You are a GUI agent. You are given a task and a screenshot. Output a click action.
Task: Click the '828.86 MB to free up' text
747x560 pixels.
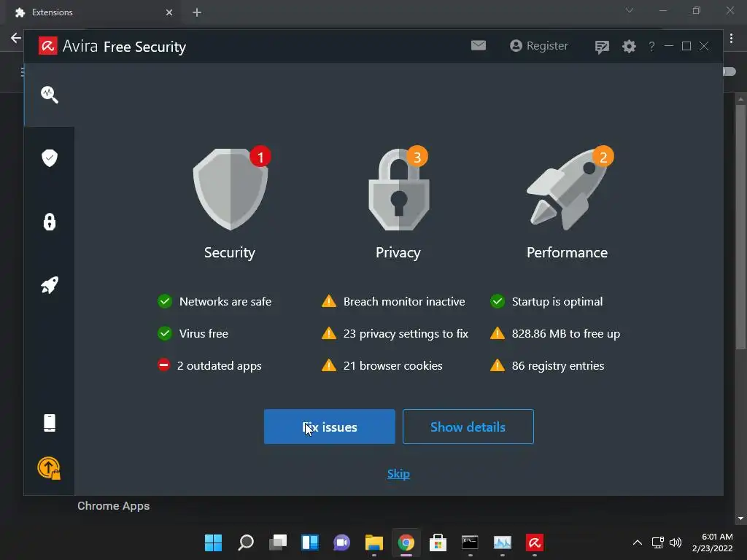click(566, 333)
